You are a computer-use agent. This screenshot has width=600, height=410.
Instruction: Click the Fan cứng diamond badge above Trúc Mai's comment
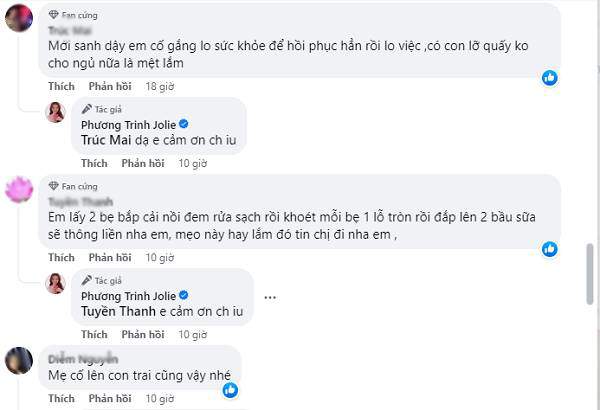pyautogui.click(x=53, y=17)
